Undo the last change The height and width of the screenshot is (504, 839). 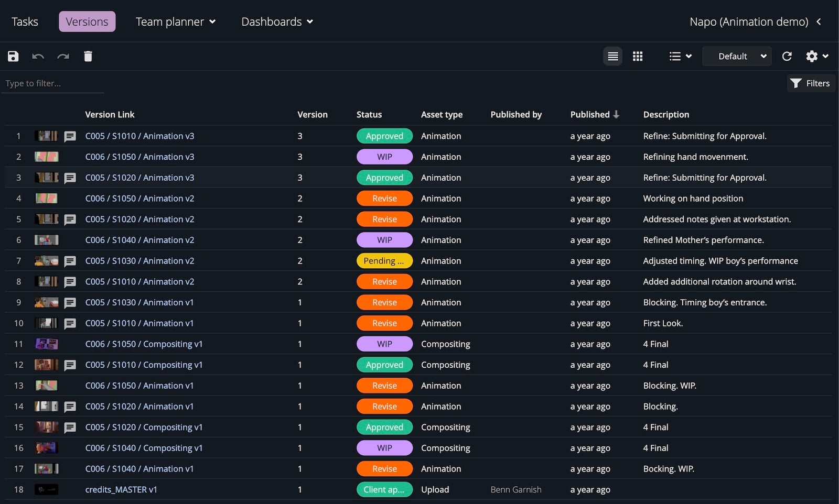(37, 56)
